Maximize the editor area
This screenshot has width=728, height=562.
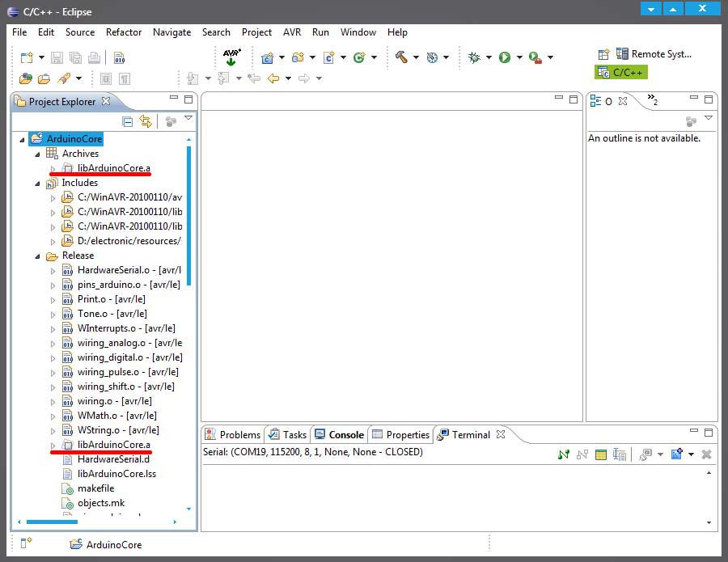tap(574, 99)
